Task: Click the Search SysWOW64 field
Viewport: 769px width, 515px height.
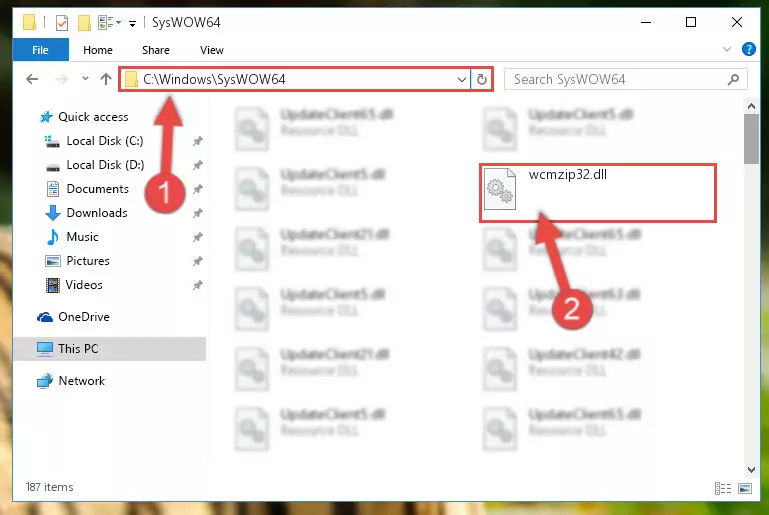Action: tap(626, 79)
